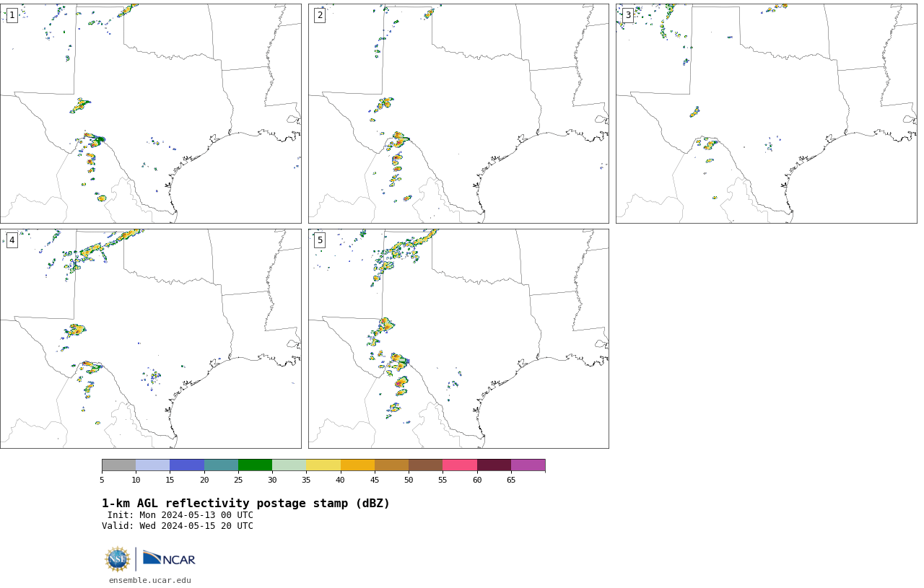Click the NCAR logo
Viewport: 924px width, 588px height.
coord(169,558)
